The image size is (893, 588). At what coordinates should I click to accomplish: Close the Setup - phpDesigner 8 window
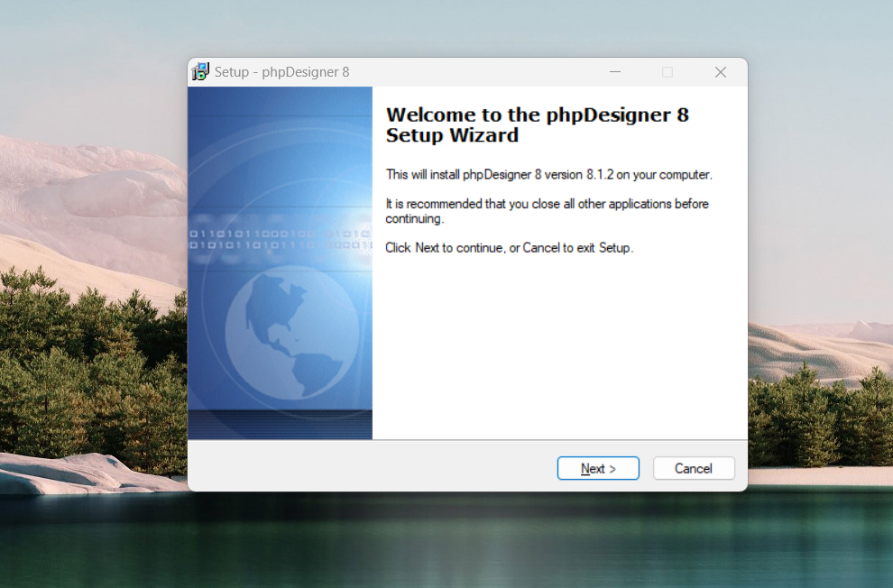[721, 72]
